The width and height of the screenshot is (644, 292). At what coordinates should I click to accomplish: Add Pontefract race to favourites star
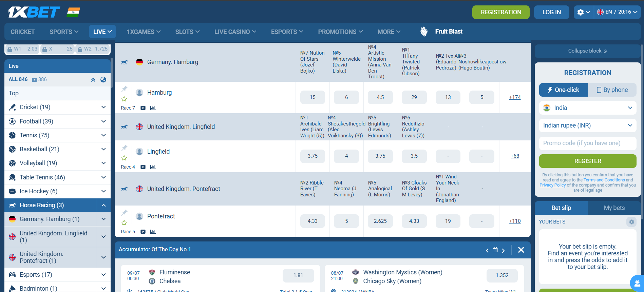click(124, 223)
